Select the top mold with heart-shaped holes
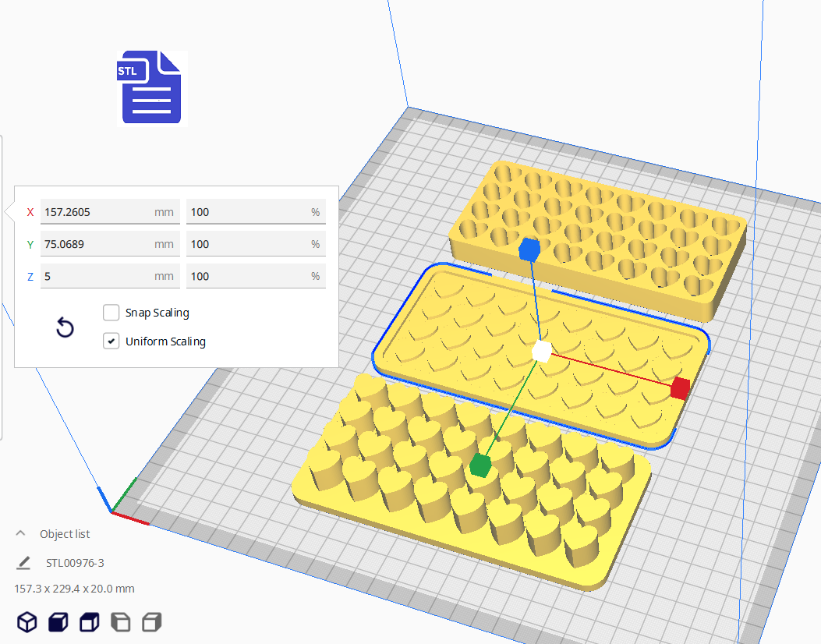Screen dimensions: 821x644 624,234
